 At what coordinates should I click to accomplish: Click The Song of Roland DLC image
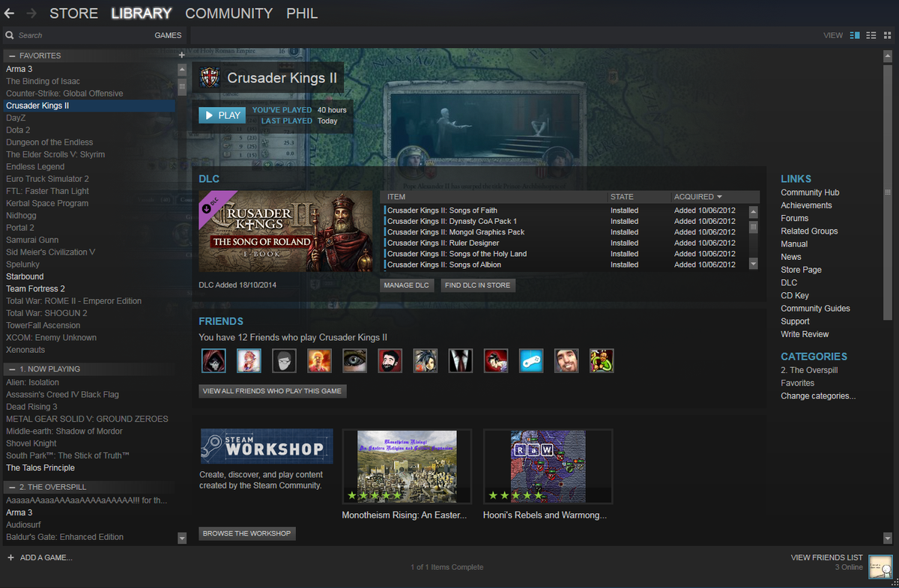pyautogui.click(x=285, y=231)
